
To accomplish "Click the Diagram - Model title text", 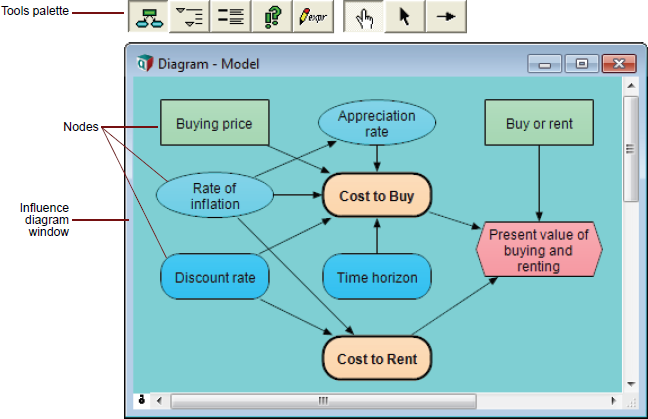I will pyautogui.click(x=208, y=64).
